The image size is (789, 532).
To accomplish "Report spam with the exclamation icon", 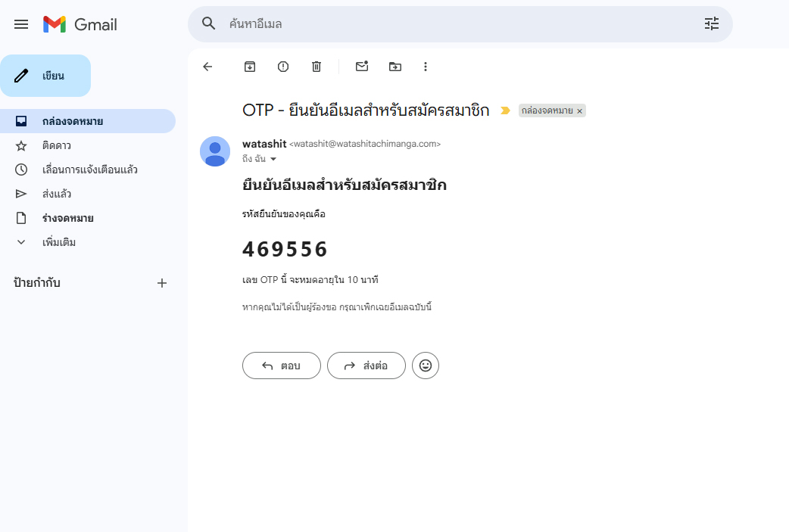I will click(283, 67).
